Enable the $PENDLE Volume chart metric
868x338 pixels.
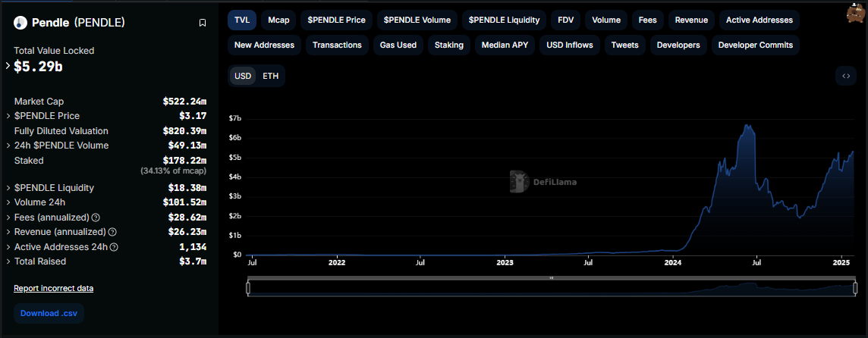coord(417,20)
